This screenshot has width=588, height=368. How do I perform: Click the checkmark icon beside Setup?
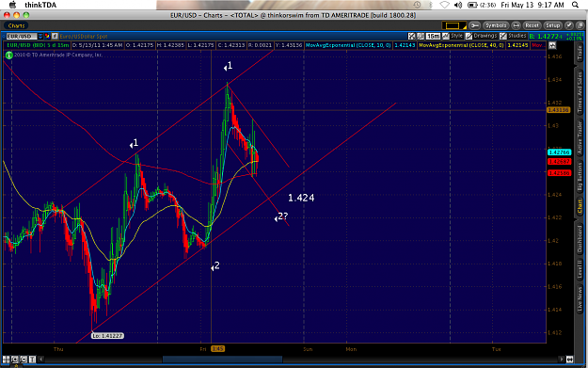[x=569, y=25]
